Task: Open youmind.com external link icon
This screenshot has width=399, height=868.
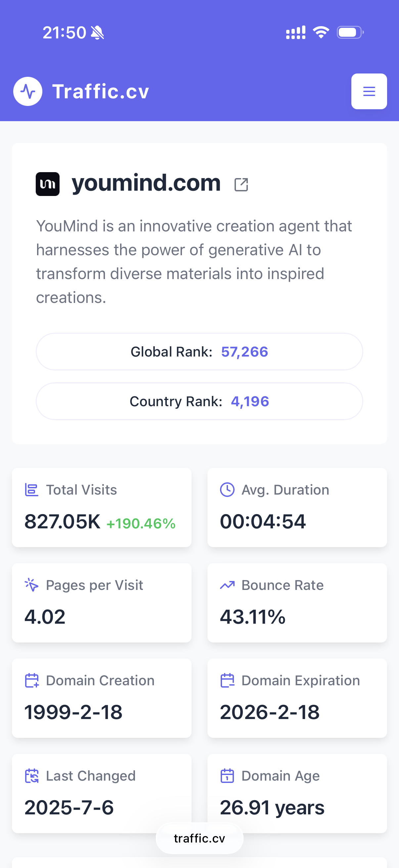Action: (241, 185)
